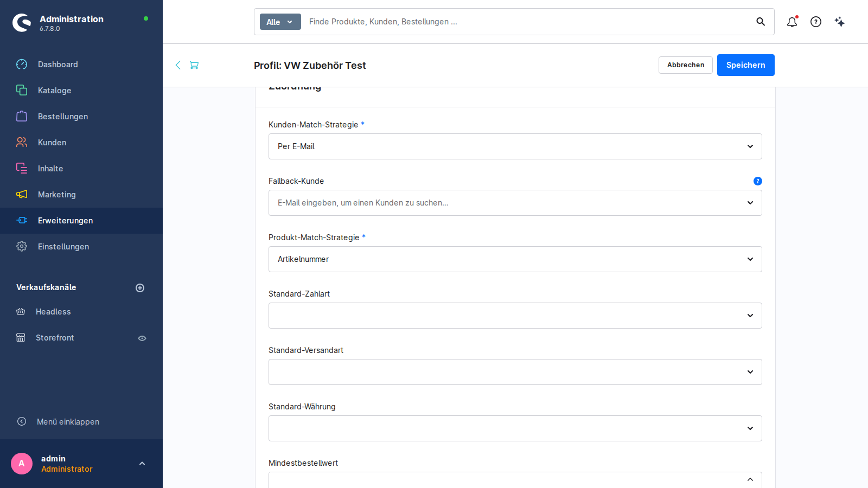
Task: Click the Abbrechen button
Action: click(686, 65)
